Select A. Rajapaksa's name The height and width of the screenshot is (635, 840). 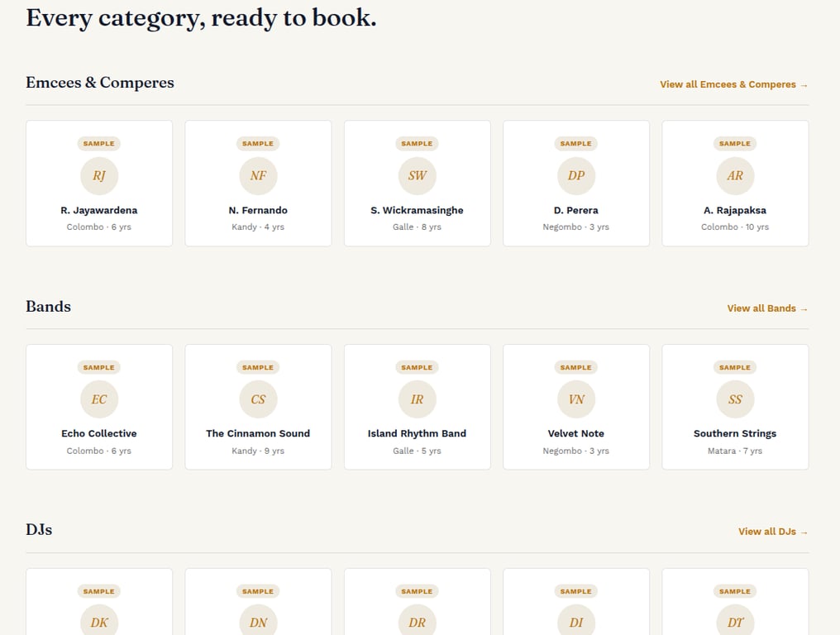point(735,210)
